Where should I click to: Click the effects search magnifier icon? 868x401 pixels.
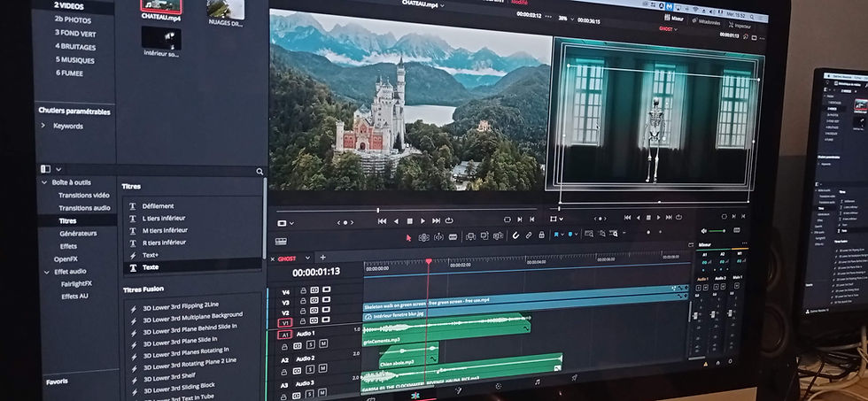[259, 172]
